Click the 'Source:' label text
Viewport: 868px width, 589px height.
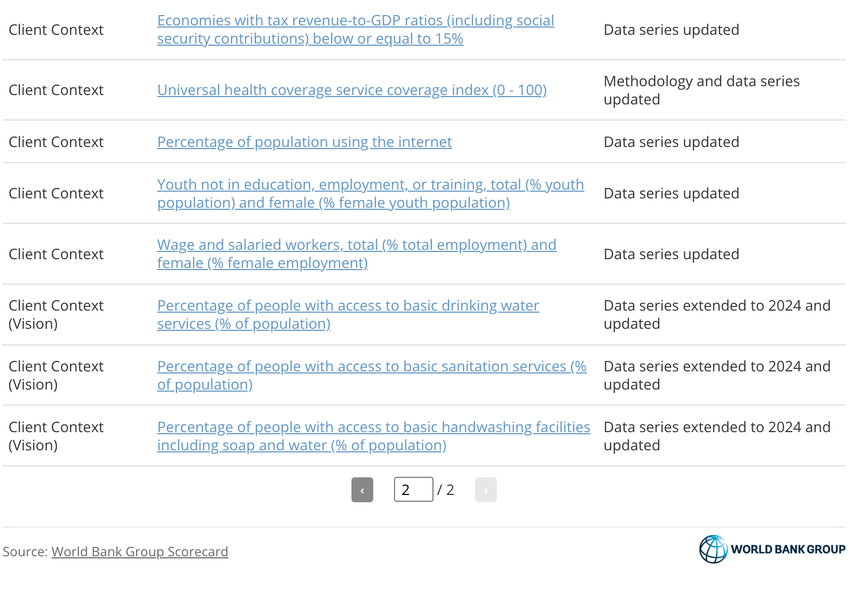click(x=25, y=552)
